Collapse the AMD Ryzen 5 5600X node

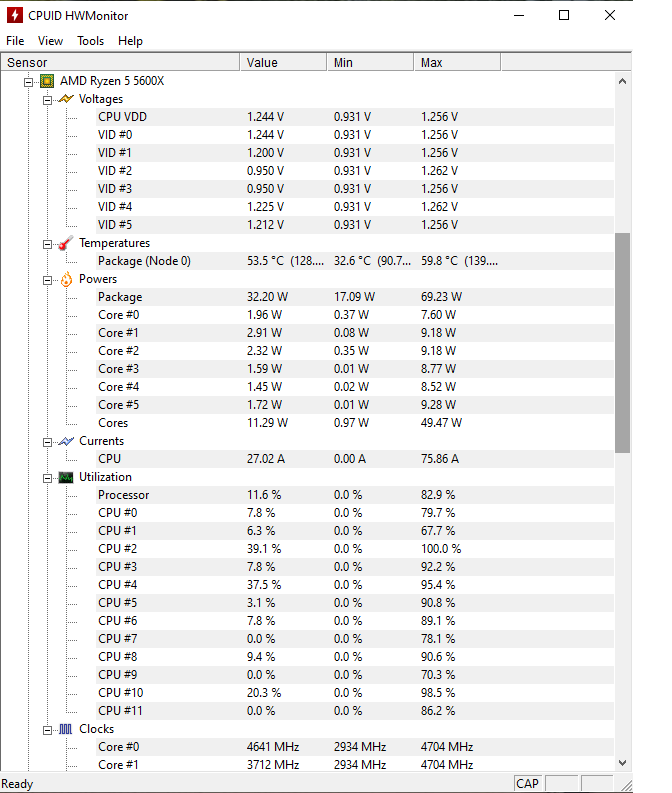pyautogui.click(x=29, y=81)
